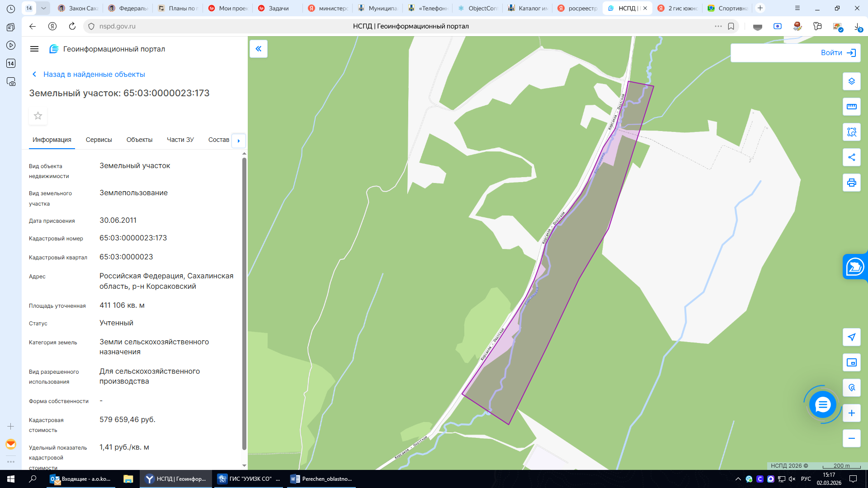Print the map with printer icon
Screen dimensions: 868x488
(851, 183)
